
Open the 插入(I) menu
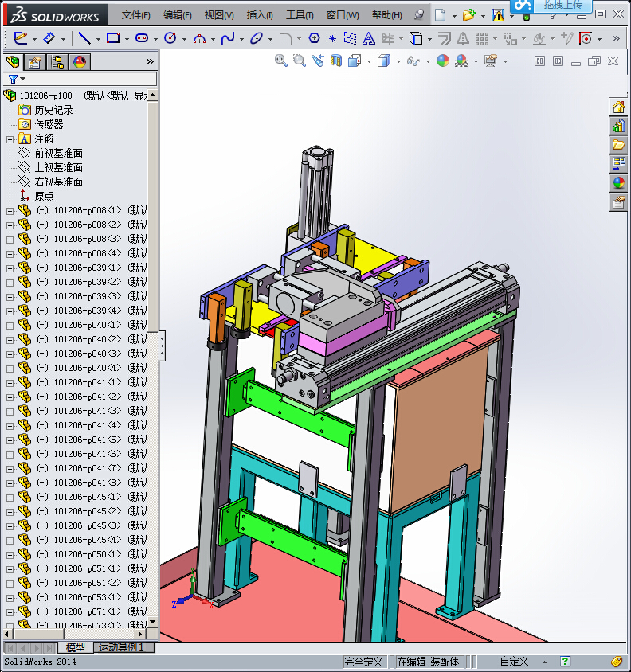pyautogui.click(x=260, y=15)
